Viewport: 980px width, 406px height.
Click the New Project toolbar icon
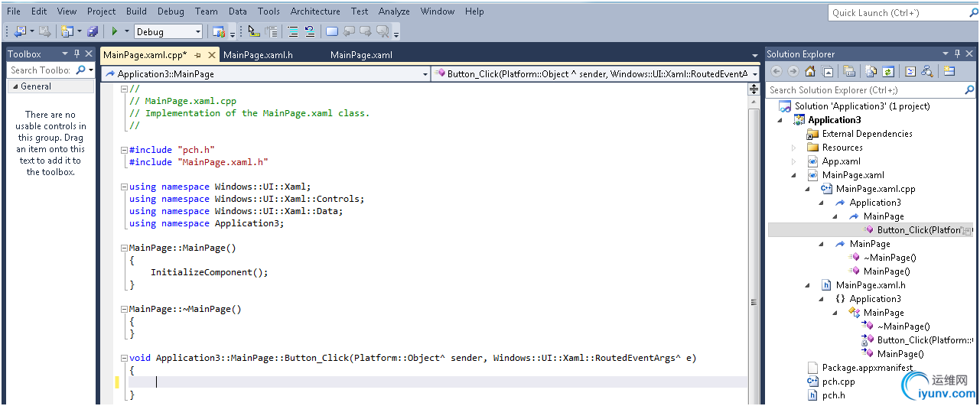click(x=67, y=31)
